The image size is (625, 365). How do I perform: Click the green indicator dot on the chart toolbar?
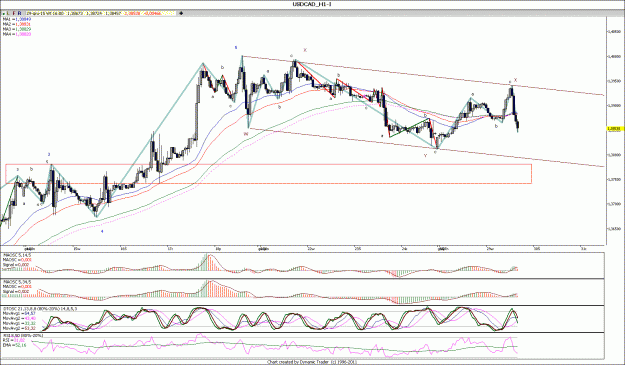[x=4, y=13]
